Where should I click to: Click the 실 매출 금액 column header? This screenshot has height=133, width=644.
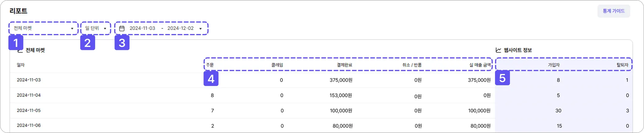480,65
